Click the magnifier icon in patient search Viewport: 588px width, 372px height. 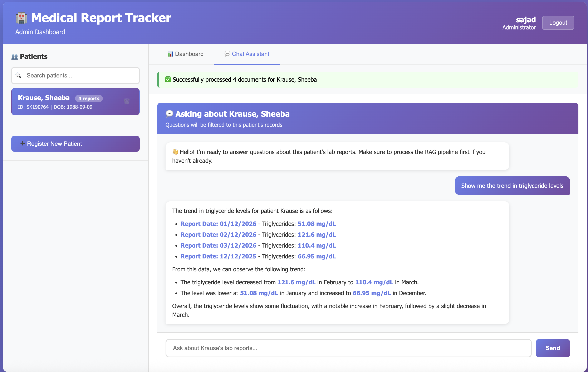(x=18, y=76)
